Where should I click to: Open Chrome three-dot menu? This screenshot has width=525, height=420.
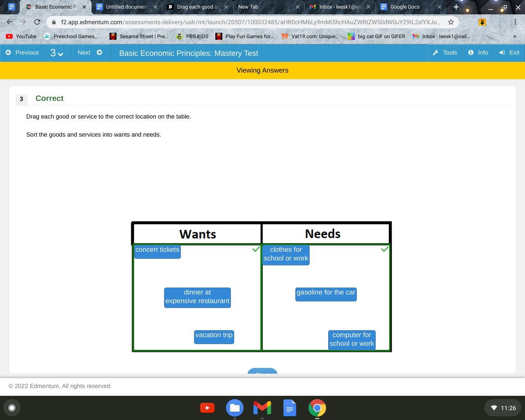point(515,22)
